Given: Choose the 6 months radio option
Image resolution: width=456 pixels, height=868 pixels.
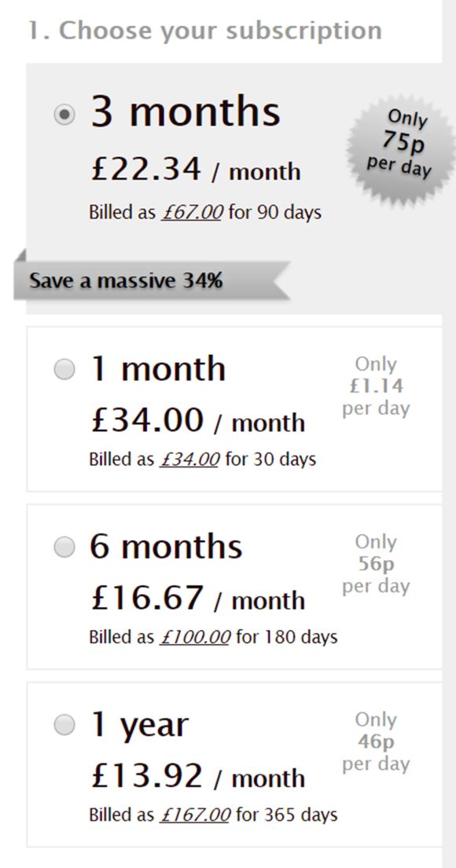Looking at the screenshot, I should coord(64,548).
